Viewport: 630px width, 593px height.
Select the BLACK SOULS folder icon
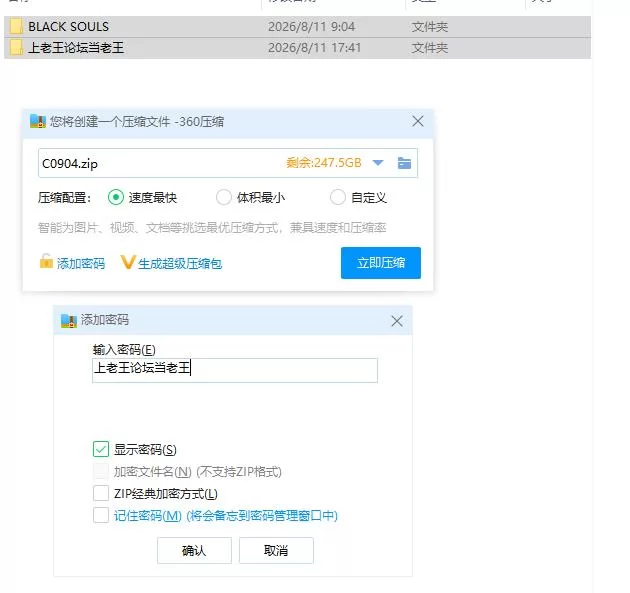pos(16,27)
